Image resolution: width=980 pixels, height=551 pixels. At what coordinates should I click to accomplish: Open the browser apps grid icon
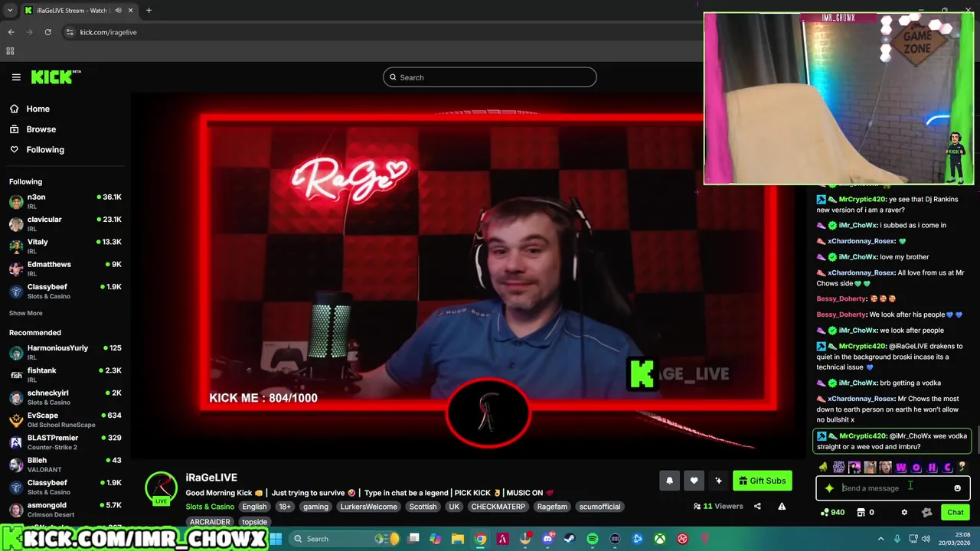tap(11, 51)
